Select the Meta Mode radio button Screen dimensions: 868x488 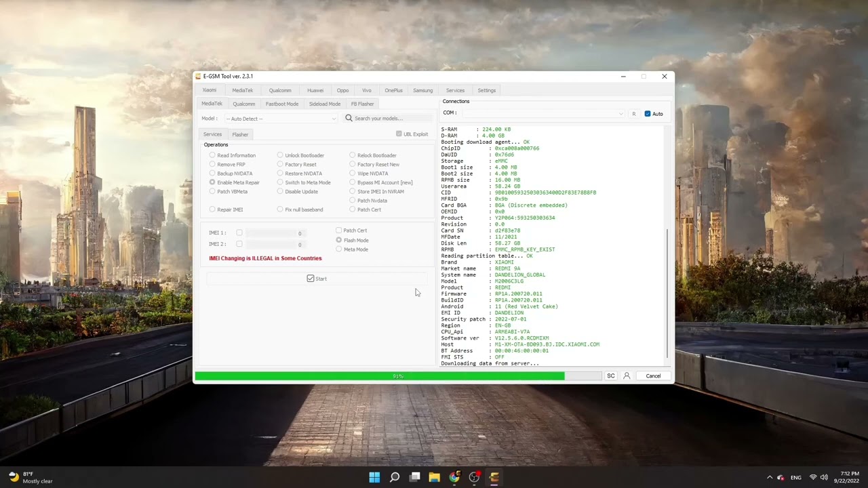click(x=339, y=249)
